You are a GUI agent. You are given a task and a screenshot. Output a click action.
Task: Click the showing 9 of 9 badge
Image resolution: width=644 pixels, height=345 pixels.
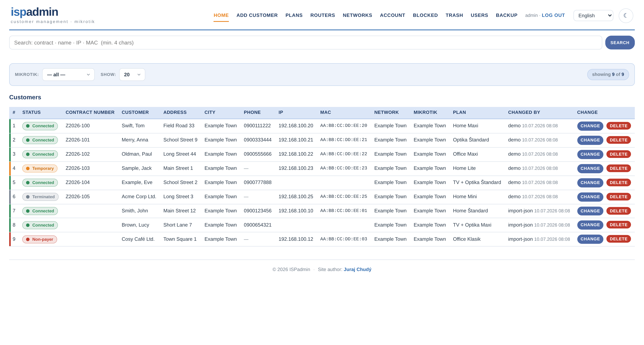point(608,74)
